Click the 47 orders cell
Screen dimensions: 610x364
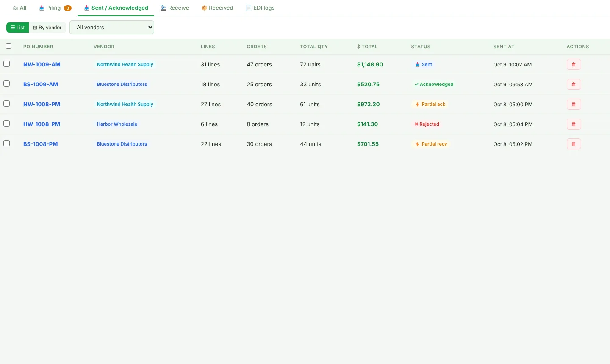259,65
